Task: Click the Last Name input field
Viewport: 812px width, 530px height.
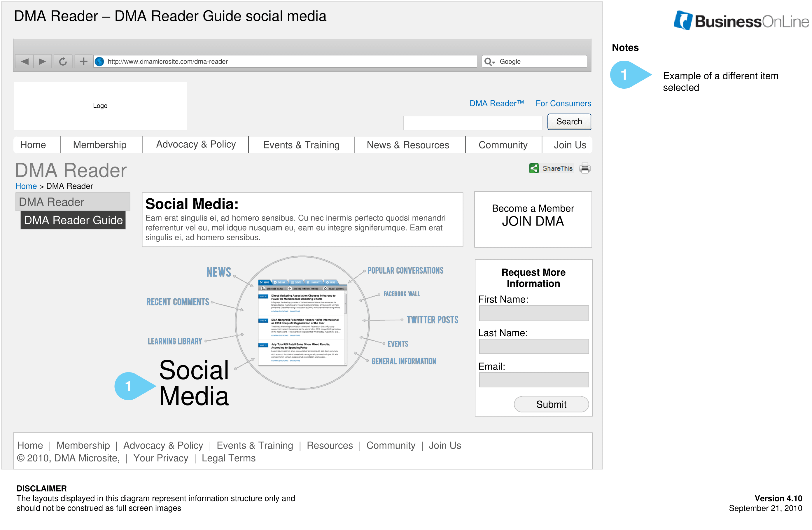Action: pos(533,346)
